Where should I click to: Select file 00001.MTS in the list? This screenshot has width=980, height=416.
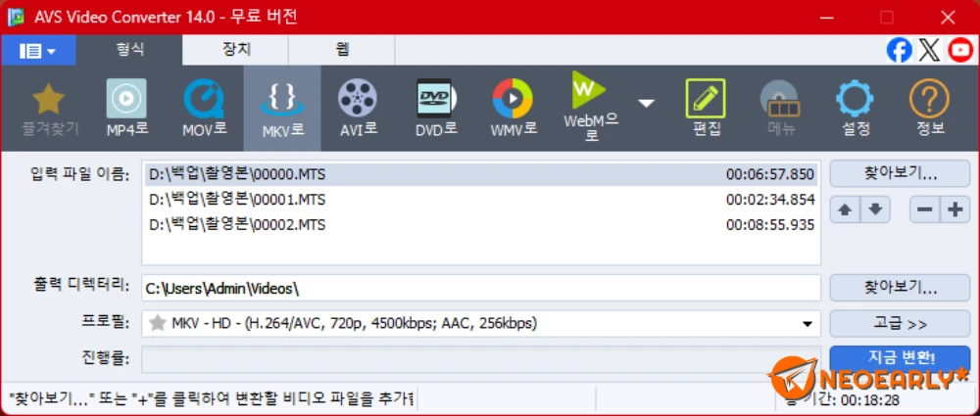[480, 200]
